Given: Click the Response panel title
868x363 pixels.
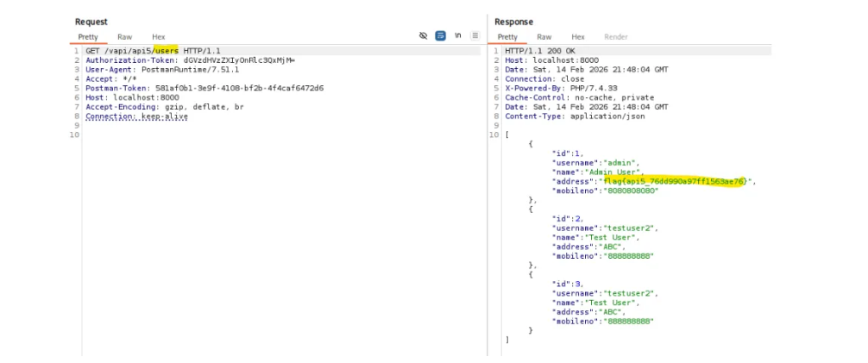Looking at the screenshot, I should (513, 22).
